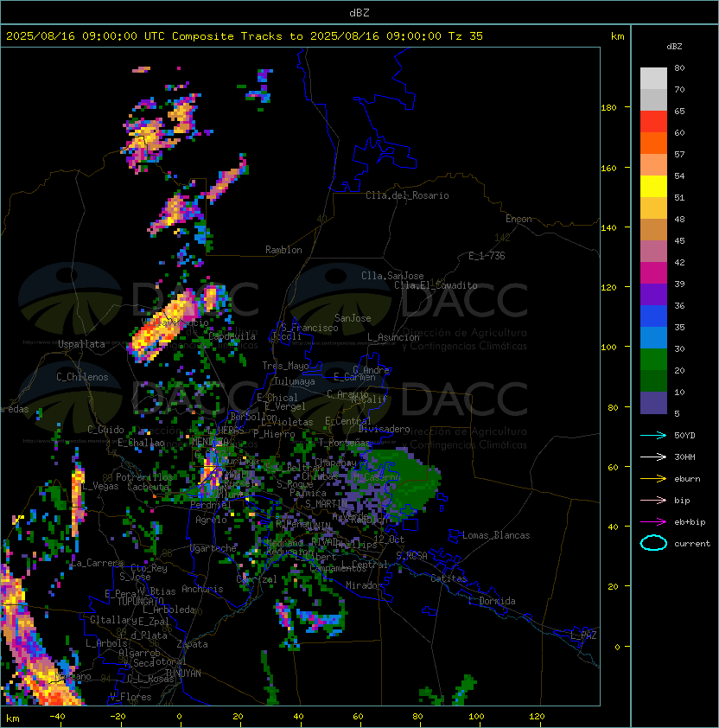Click the 'E_1-736' map label
719x728 pixels.
487,256
